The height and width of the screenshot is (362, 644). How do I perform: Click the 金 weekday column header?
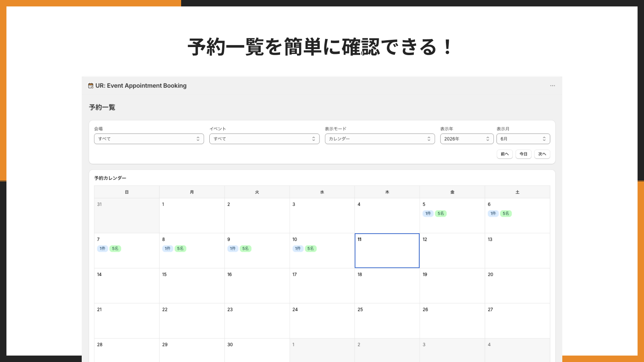pos(452,192)
